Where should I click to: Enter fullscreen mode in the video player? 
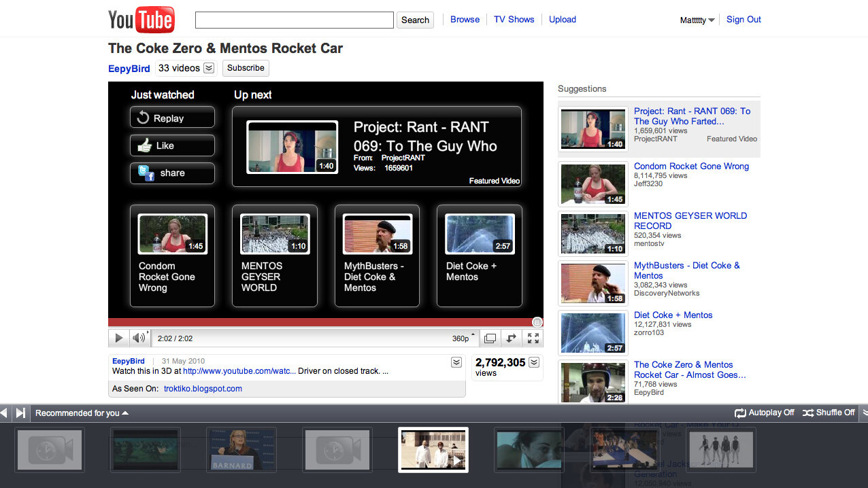[533, 338]
